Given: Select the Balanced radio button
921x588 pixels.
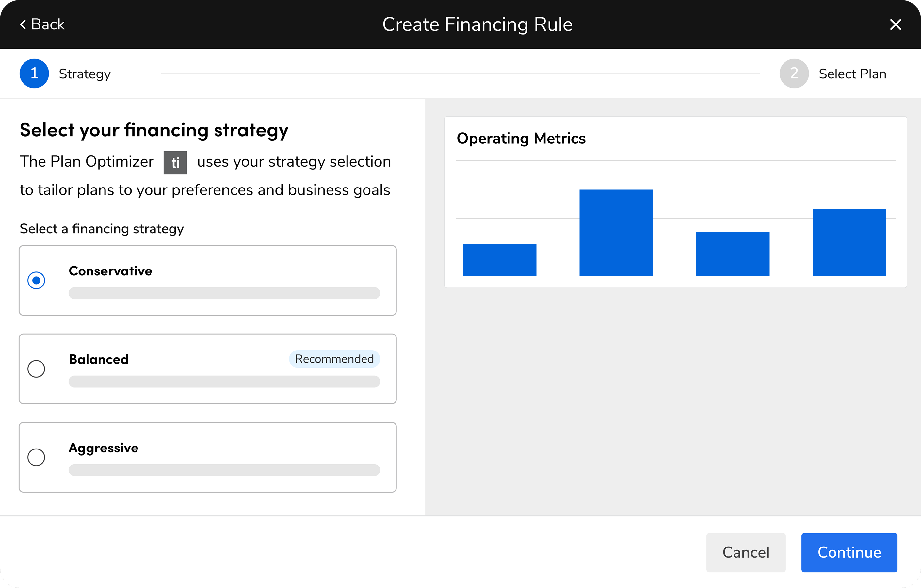Looking at the screenshot, I should tap(36, 369).
